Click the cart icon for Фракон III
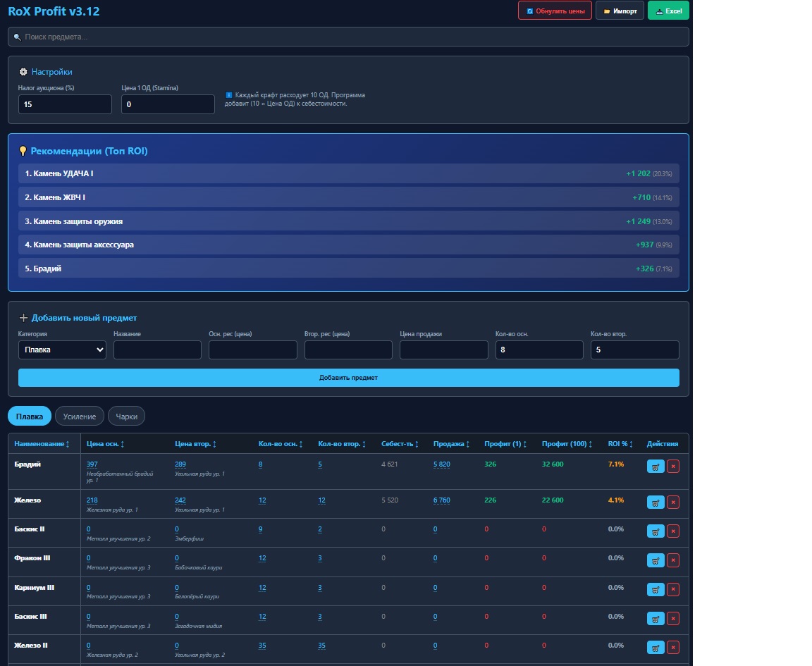812x666 pixels. (x=656, y=560)
